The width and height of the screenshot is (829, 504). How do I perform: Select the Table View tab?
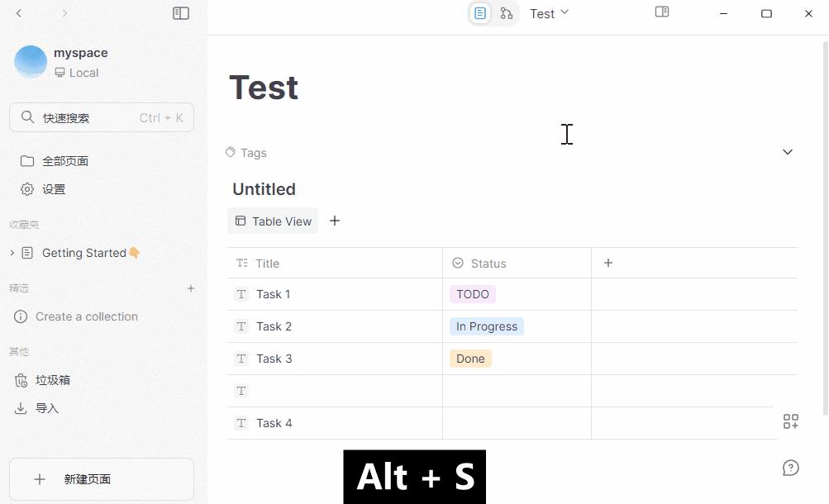click(x=273, y=221)
